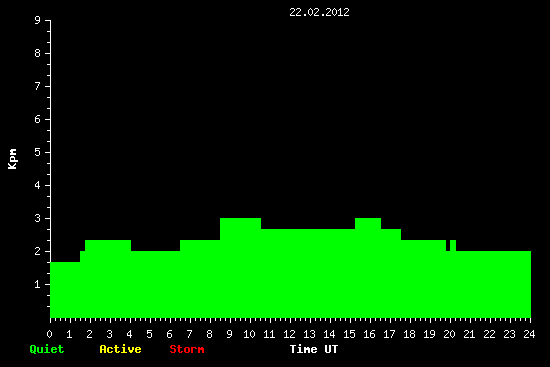Viewport: 550px width, 367px height.
Task: Click hour 20 on the time axis
Action: pyautogui.click(x=449, y=334)
